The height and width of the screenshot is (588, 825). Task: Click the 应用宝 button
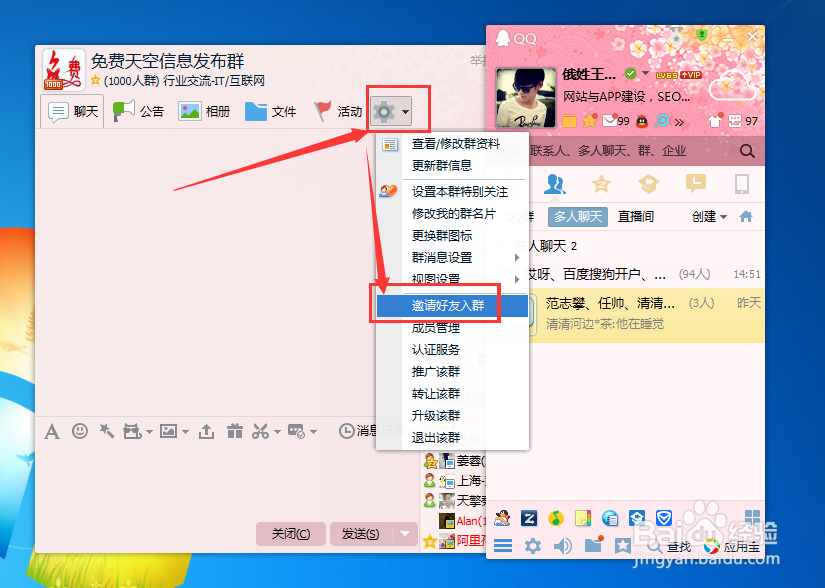(x=732, y=547)
